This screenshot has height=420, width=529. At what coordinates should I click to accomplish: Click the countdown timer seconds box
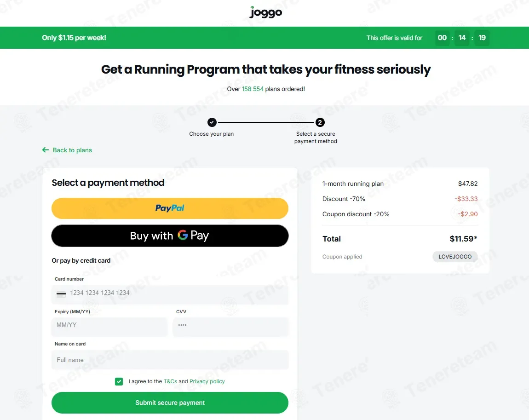482,38
